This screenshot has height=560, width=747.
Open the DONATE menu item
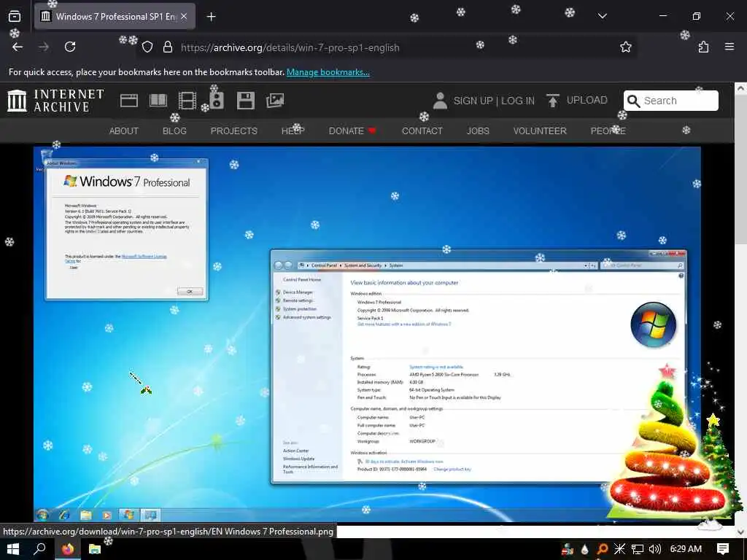pos(352,131)
